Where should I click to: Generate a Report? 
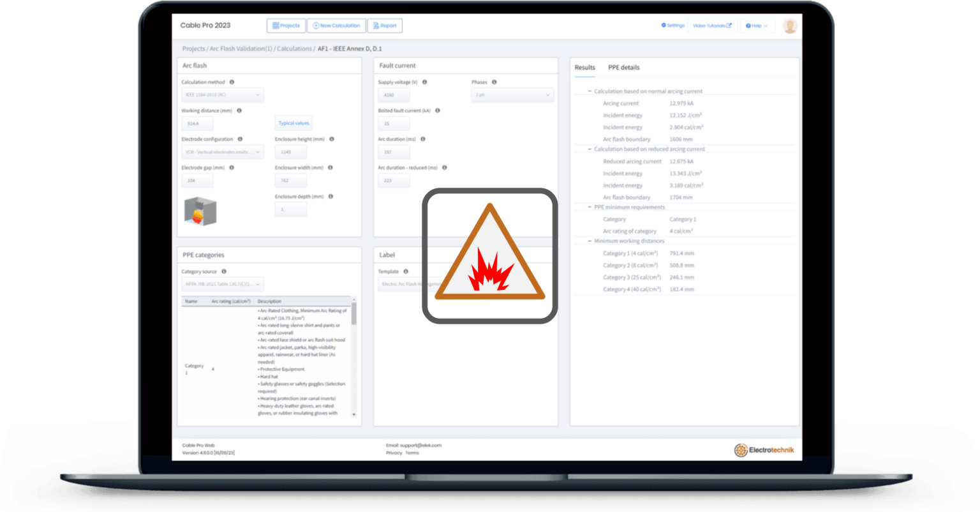click(x=385, y=26)
